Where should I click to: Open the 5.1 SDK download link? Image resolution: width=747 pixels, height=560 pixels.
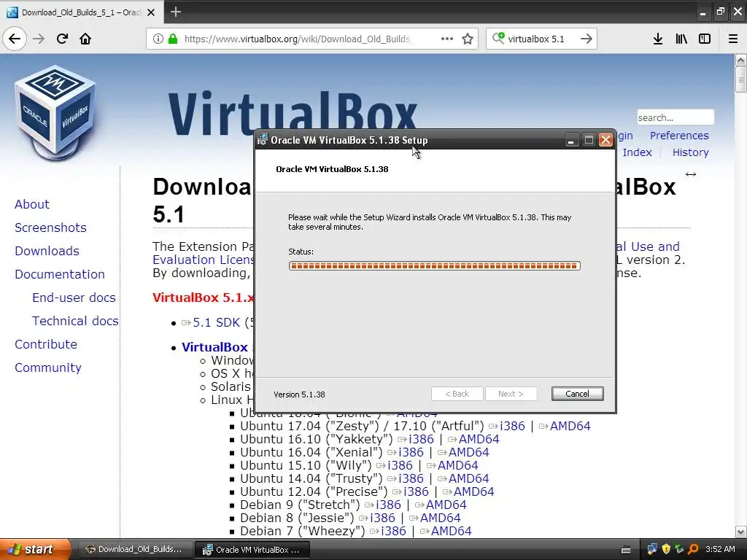pos(211,322)
